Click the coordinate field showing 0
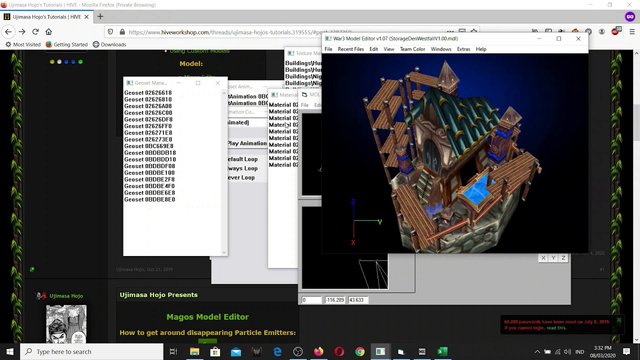The height and width of the screenshot is (360, 640). click(311, 300)
